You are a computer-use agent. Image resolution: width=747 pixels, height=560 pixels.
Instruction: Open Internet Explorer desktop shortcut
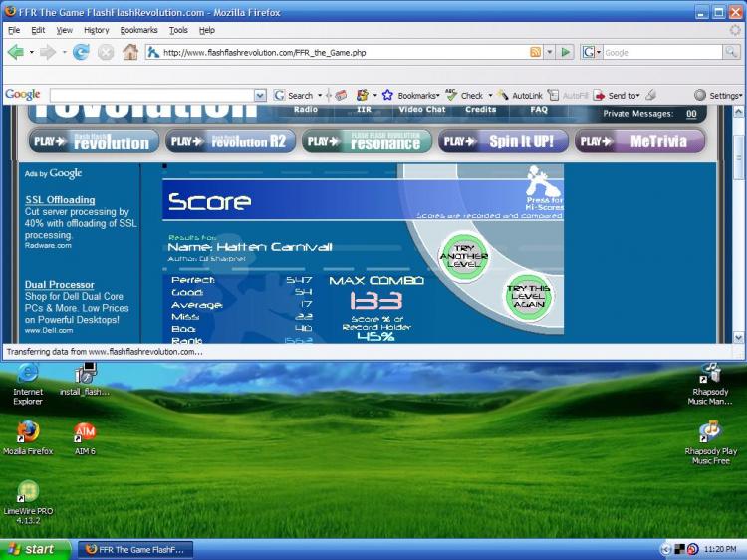point(28,373)
